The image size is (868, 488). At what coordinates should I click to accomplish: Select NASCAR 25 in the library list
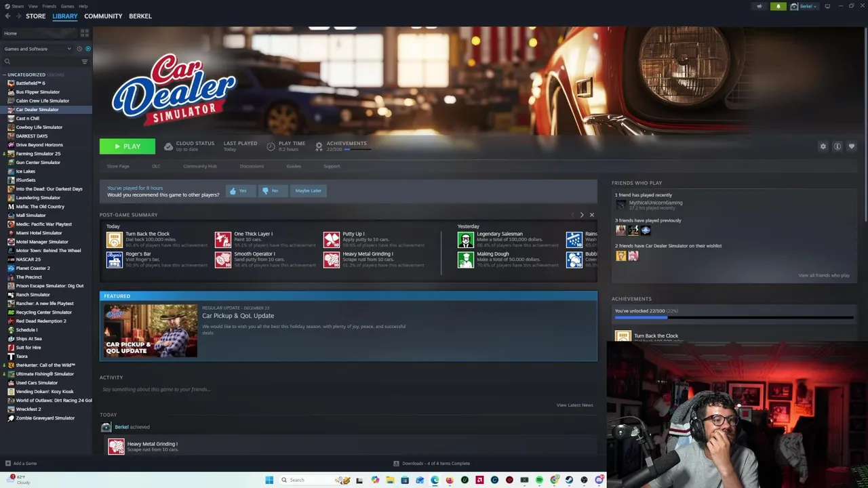(x=28, y=260)
